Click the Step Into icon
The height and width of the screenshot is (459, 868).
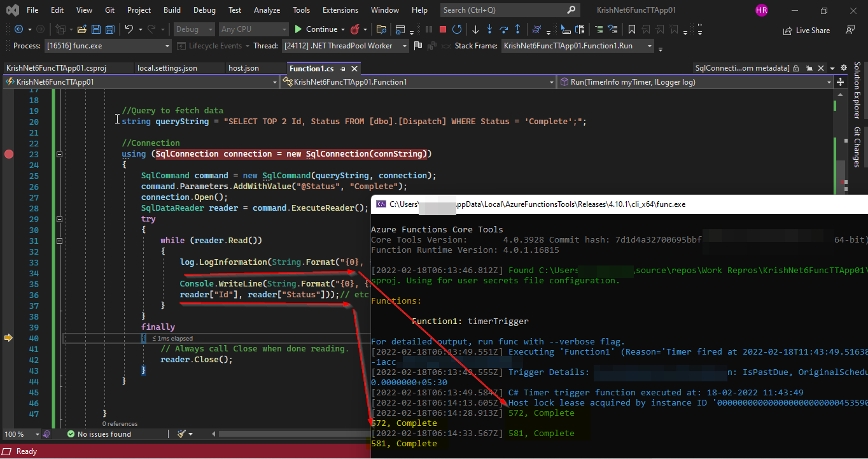489,29
